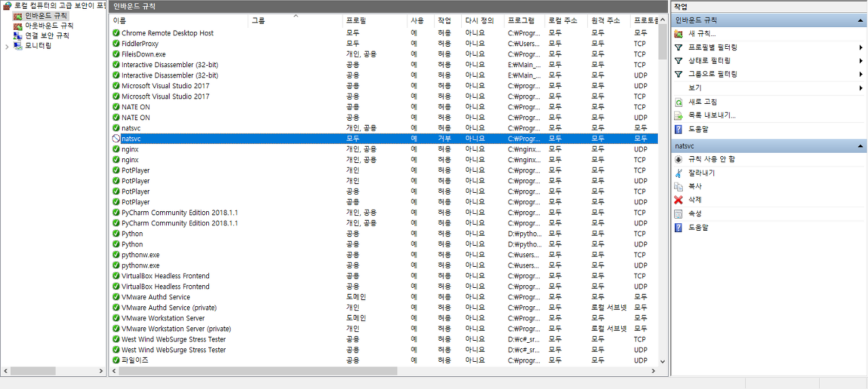Viewport: 868px width, 389px height.
Task: Click the 새로 고침 refresh icon
Action: [x=678, y=102]
